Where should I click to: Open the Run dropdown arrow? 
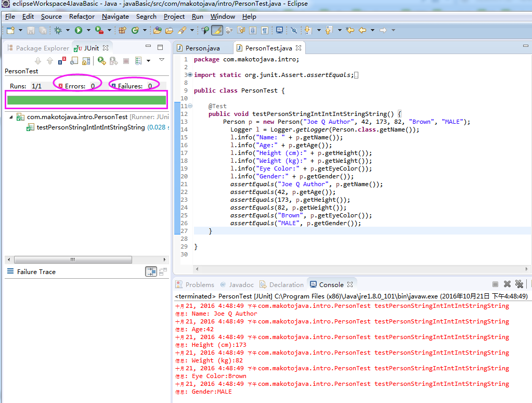pyautogui.click(x=88, y=31)
